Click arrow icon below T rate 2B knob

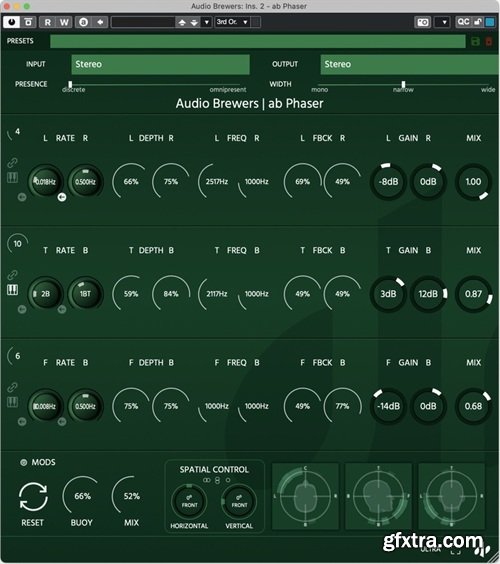click(22, 309)
